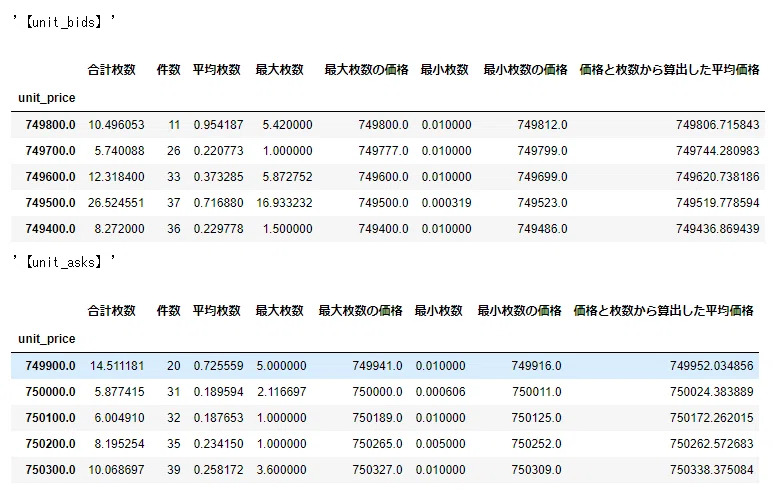
Task: Click total quantity value 12.318400
Action: coord(116,177)
